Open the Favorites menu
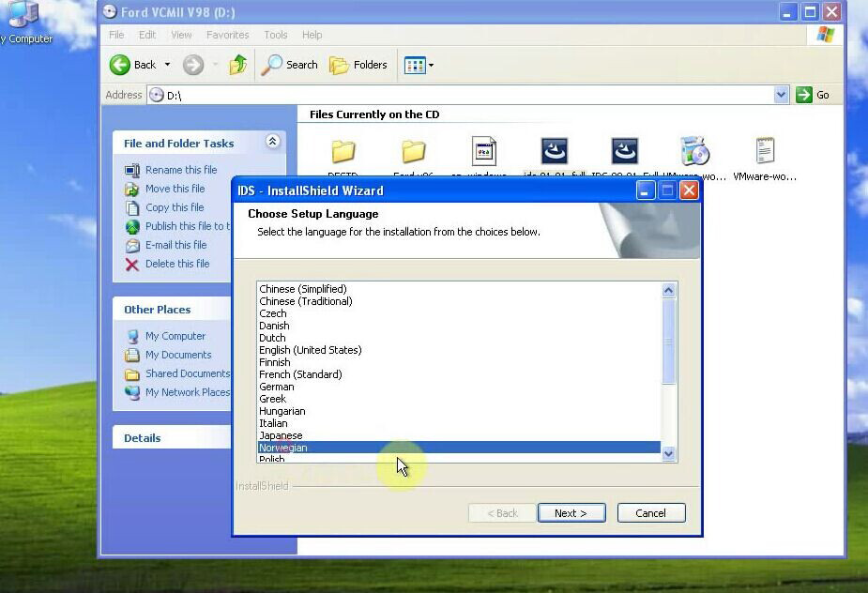Image resolution: width=868 pixels, height=593 pixels. click(x=227, y=35)
